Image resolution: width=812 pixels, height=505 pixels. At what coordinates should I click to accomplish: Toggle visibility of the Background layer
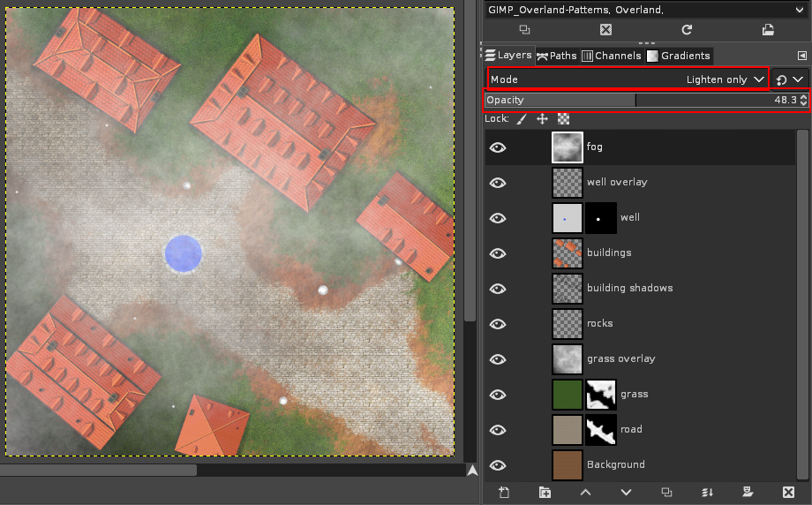coord(498,465)
